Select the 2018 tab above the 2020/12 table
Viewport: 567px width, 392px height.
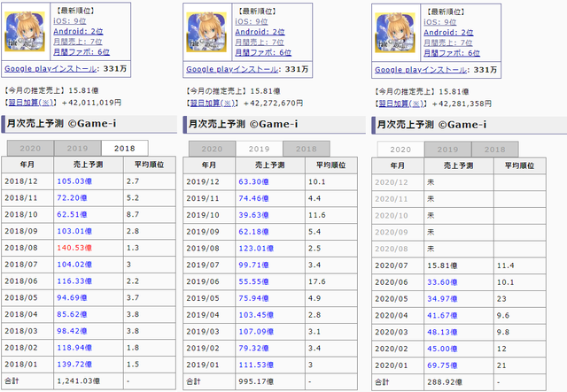495,150
